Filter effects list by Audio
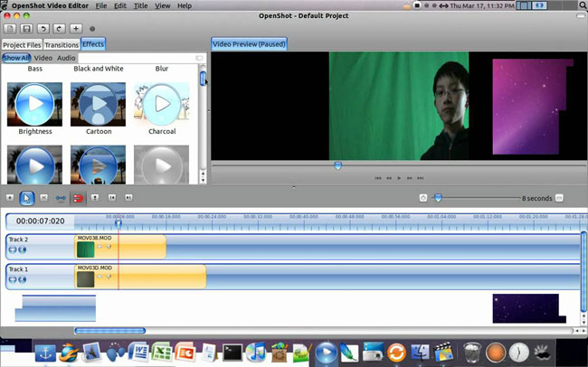 (x=66, y=58)
